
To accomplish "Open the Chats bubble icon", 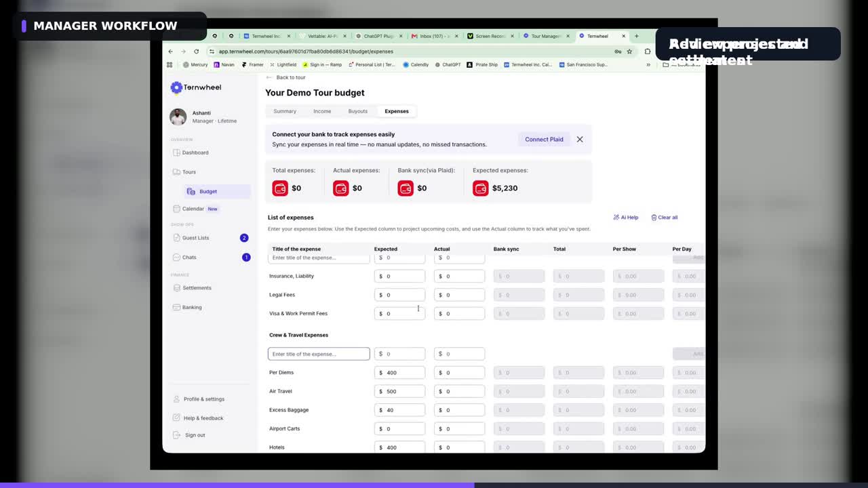I will (176, 258).
